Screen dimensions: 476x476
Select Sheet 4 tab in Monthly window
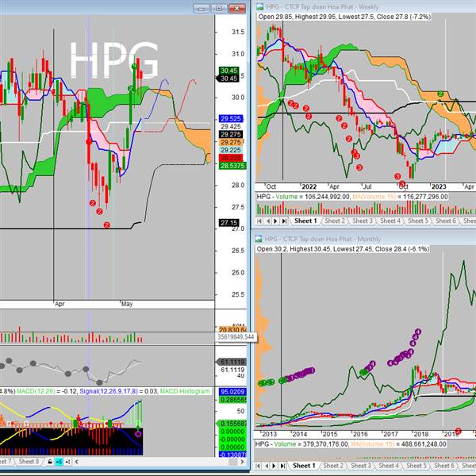[x=389, y=466]
